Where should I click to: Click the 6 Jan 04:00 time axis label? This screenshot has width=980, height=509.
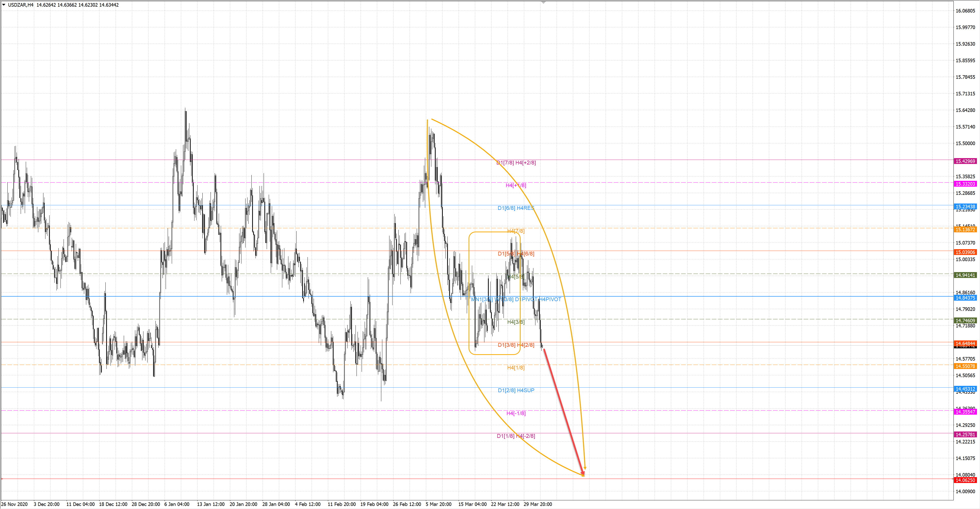pos(177,504)
